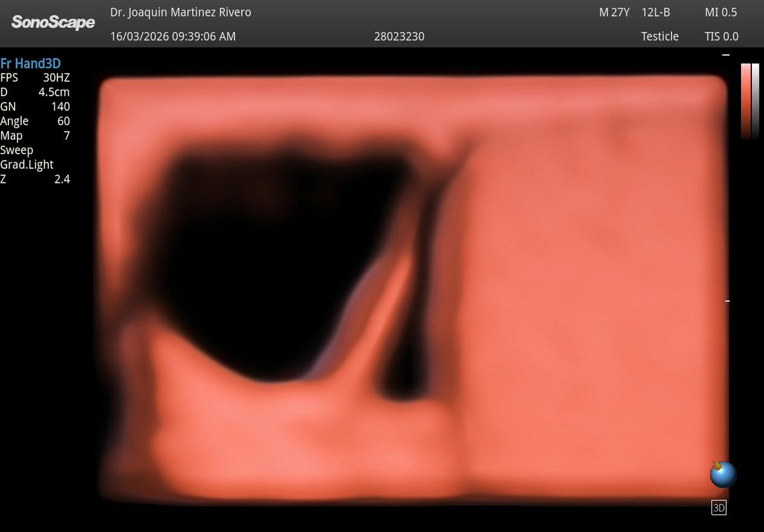Click the Angle value 60
This screenshot has height=532, width=764.
[x=63, y=121]
